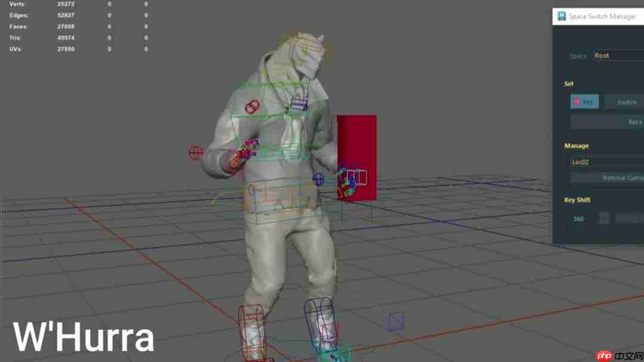Select the blue wireframe foot control
The width and height of the screenshot is (644, 362).
pos(321,324)
